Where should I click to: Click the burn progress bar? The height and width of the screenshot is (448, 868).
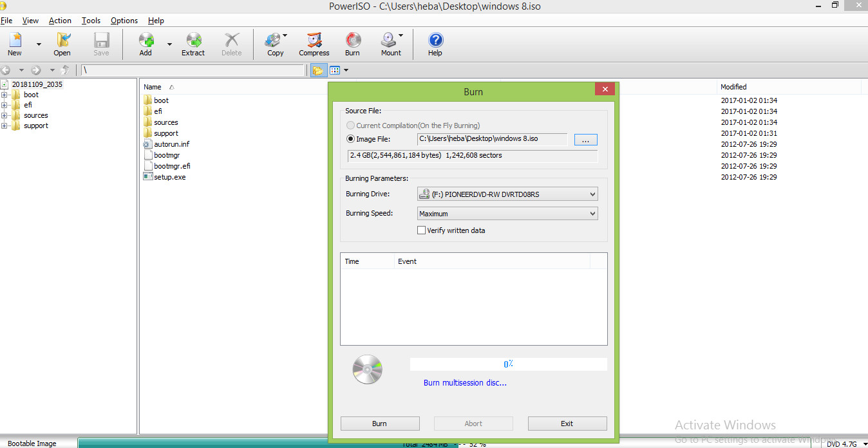point(508,364)
